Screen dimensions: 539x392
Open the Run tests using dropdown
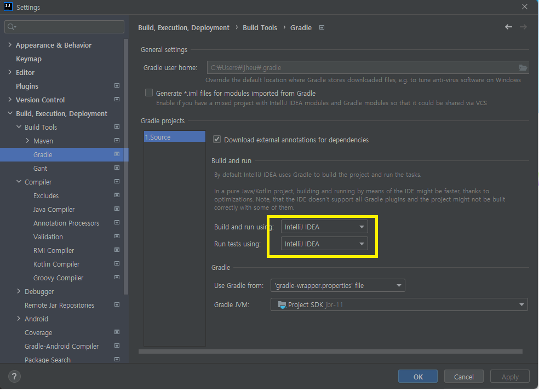[x=324, y=244]
